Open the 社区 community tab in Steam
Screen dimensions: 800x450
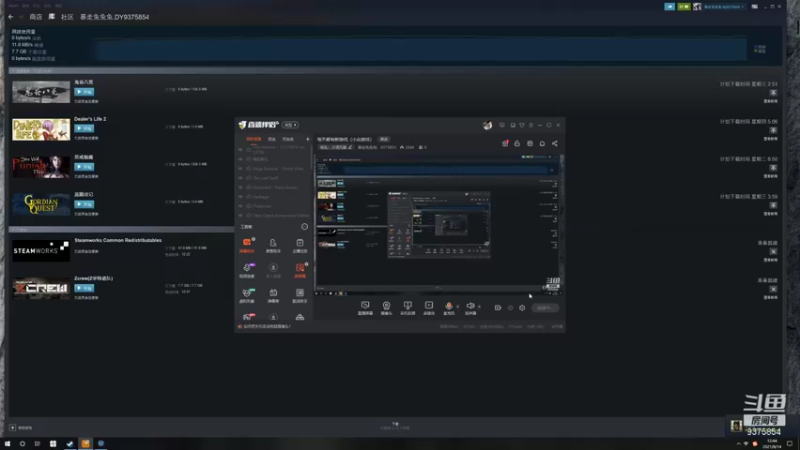coord(67,17)
